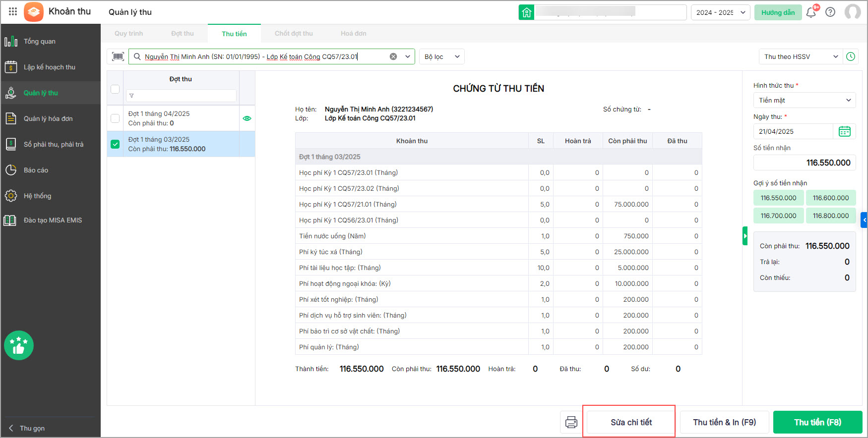The height and width of the screenshot is (438, 868).
Task: Open the calendar date picker
Action: point(844,131)
